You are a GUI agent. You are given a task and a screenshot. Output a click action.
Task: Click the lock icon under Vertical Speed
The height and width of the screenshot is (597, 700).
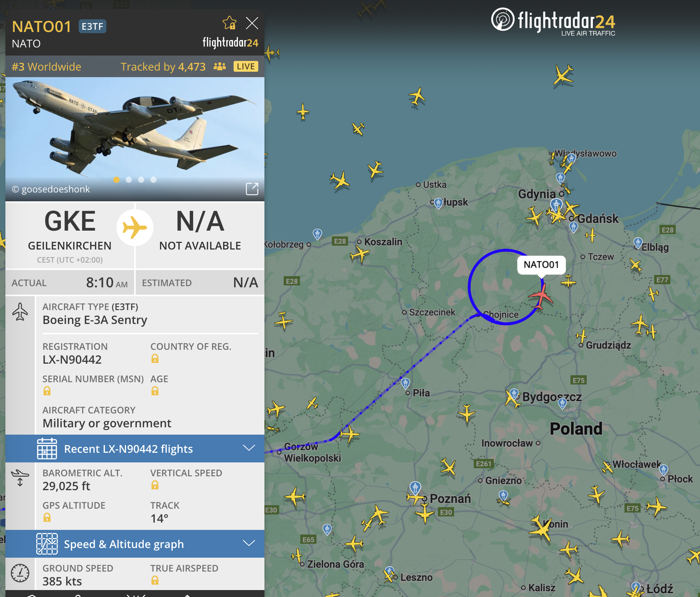coord(155,485)
